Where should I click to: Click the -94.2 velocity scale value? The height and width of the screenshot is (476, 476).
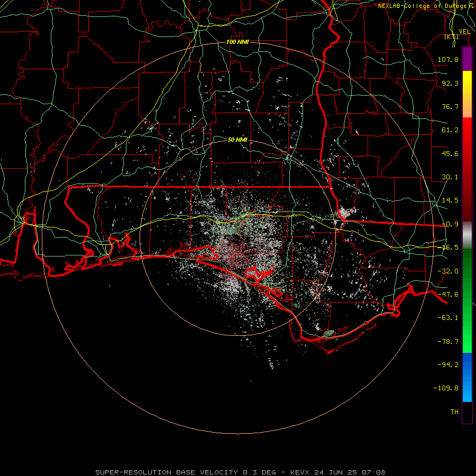click(448, 364)
